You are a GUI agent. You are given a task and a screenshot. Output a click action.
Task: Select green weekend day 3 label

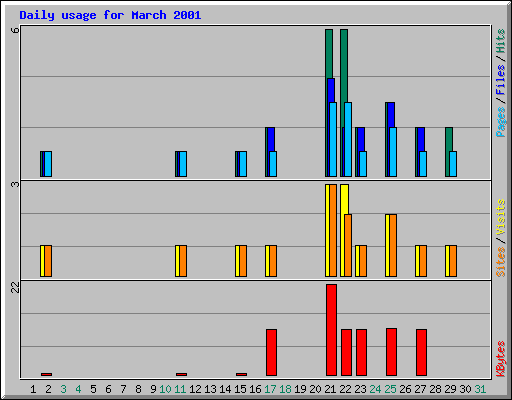point(63,389)
